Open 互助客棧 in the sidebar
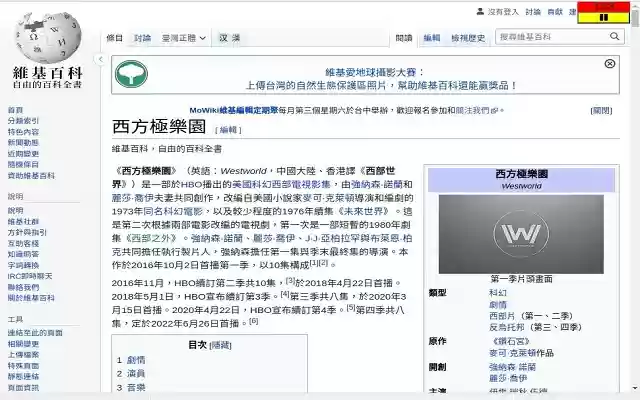640x400 pixels. tap(23, 243)
